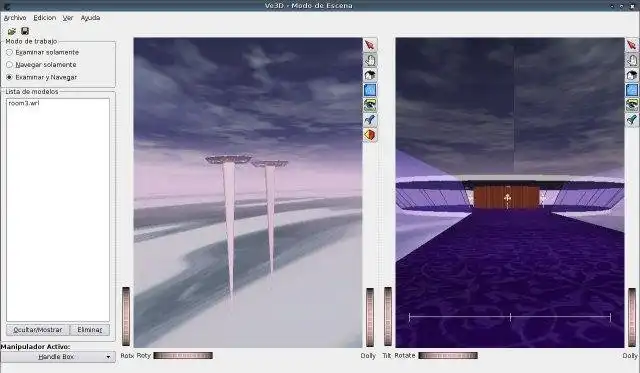The image size is (640, 373).
Task: Select room3.wrl in the model list
Action: [x=24, y=103]
